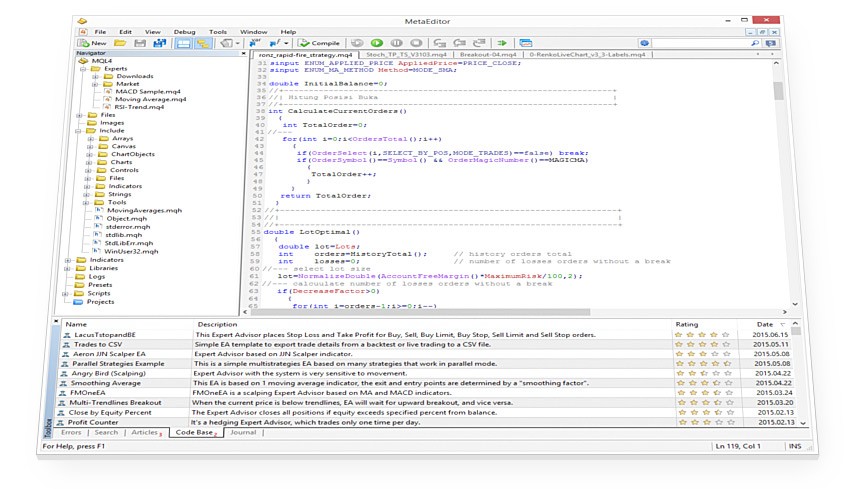855x489 pixels.
Task: Expand the Include folder in Navigator
Action: point(78,130)
